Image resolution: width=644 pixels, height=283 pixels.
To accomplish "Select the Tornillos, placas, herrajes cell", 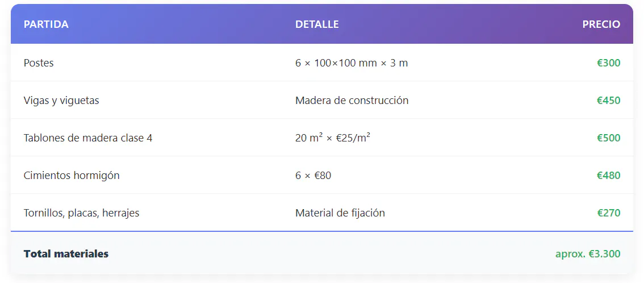I will pyautogui.click(x=81, y=213).
